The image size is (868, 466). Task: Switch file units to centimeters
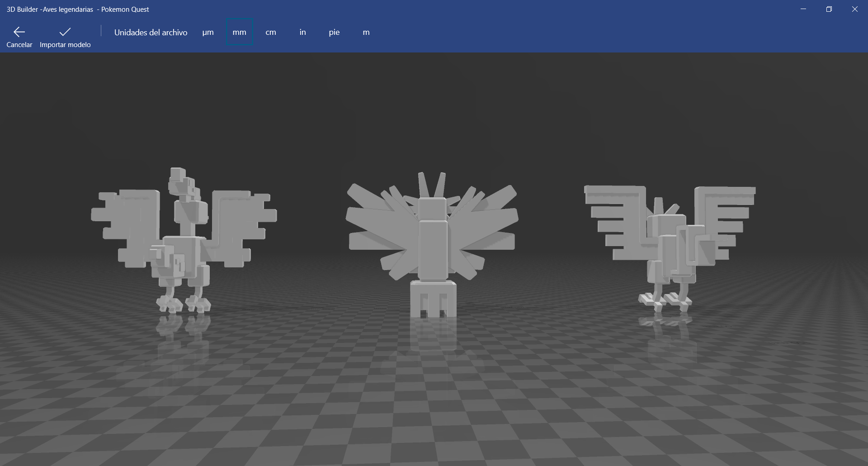(x=271, y=32)
